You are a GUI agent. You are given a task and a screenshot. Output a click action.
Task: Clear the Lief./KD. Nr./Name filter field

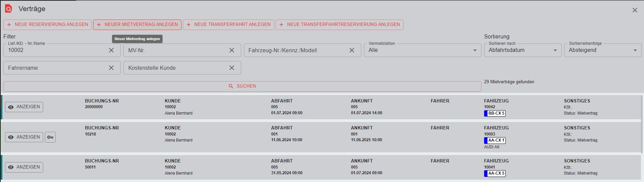(x=111, y=50)
